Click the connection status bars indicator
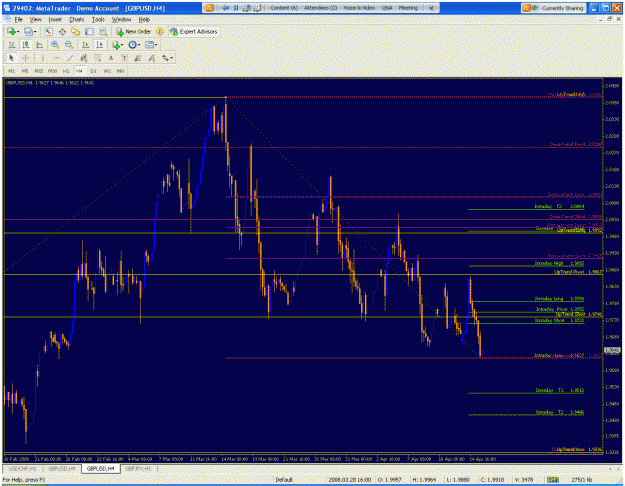The width and height of the screenshot is (625, 486). (x=552, y=480)
